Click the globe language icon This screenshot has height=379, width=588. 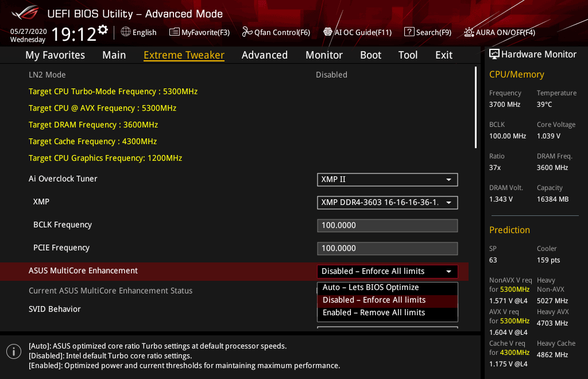click(x=126, y=32)
